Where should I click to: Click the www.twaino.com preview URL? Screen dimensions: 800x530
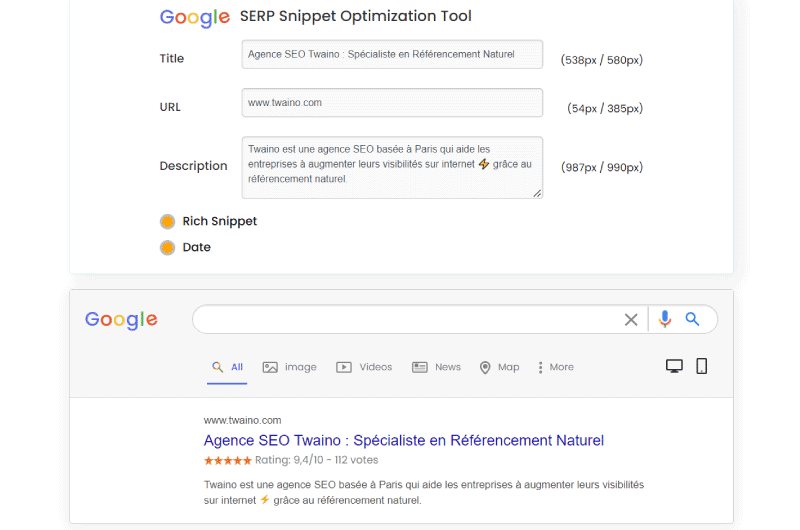[x=242, y=420]
